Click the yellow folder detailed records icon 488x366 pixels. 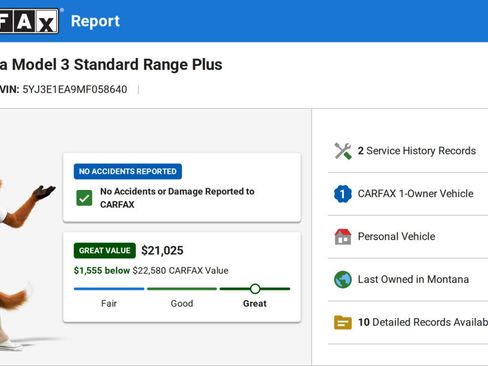(343, 322)
